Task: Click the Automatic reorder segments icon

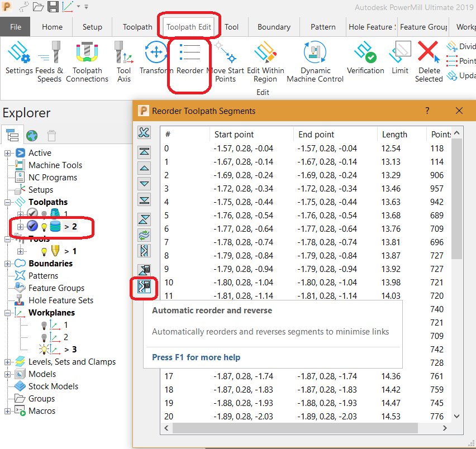Action: pyautogui.click(x=144, y=269)
